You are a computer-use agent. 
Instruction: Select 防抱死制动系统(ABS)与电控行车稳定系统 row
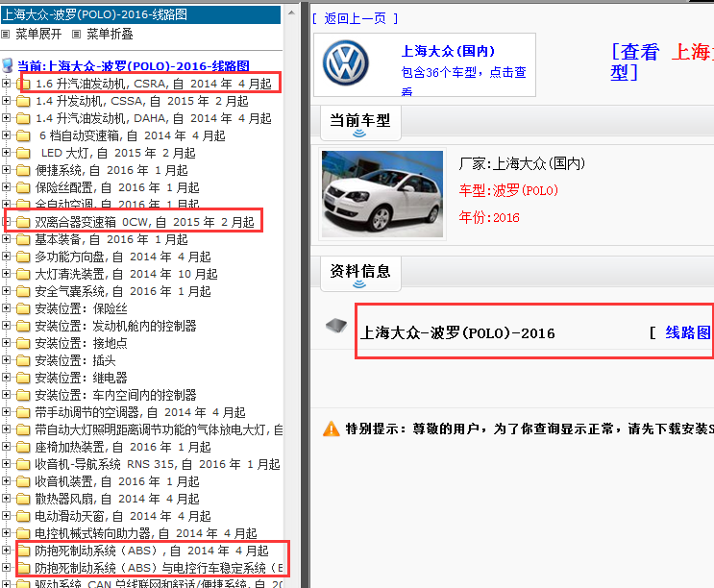(159, 568)
